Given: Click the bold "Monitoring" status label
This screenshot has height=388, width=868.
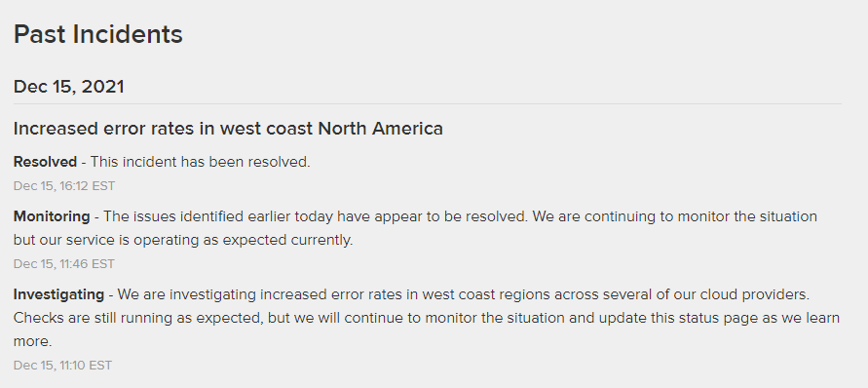Looking at the screenshot, I should (x=52, y=216).
